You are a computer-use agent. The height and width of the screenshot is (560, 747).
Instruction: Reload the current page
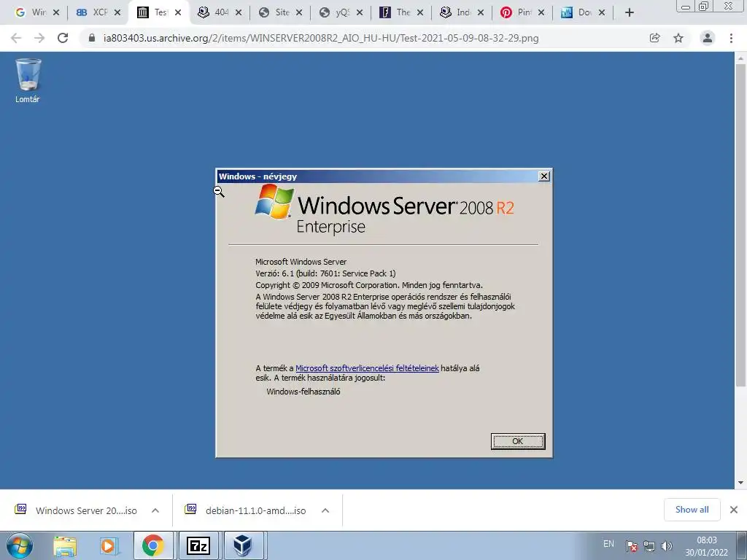(63, 38)
